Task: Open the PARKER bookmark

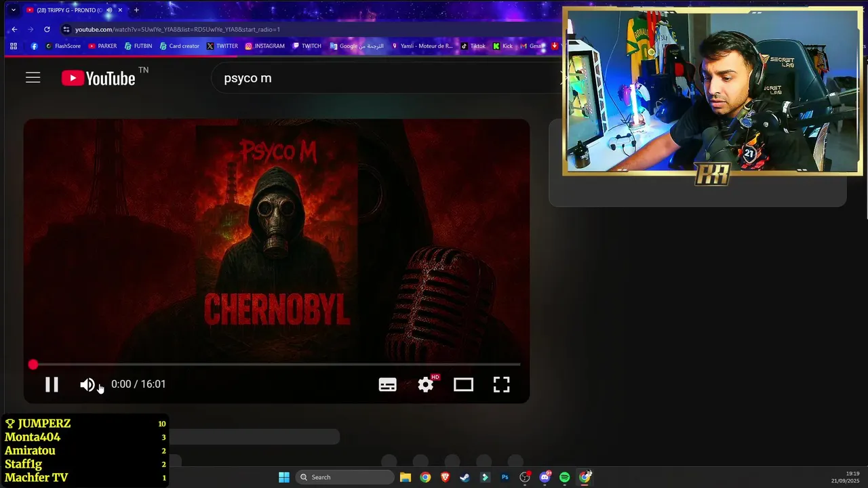Action: 102,46
